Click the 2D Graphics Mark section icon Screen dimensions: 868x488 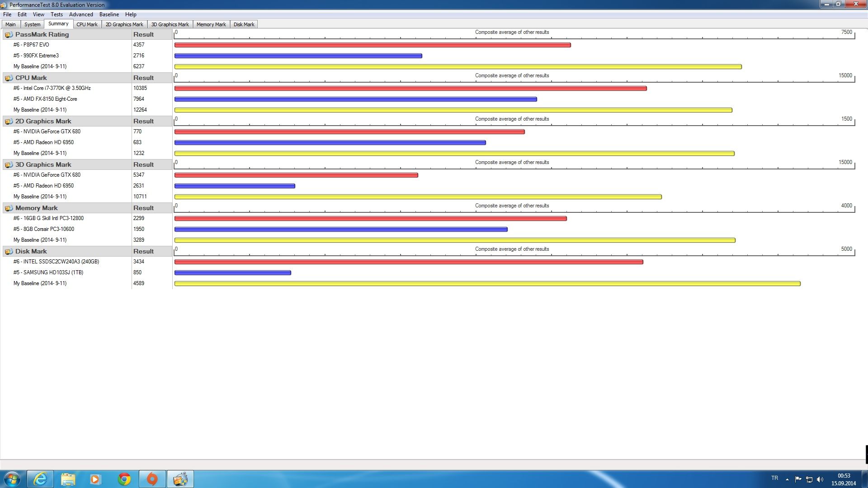(x=9, y=122)
